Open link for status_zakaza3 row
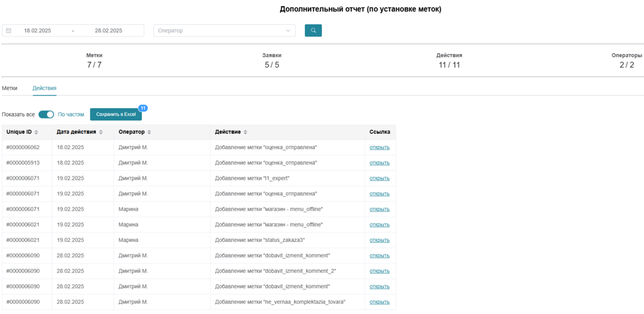 click(x=379, y=240)
